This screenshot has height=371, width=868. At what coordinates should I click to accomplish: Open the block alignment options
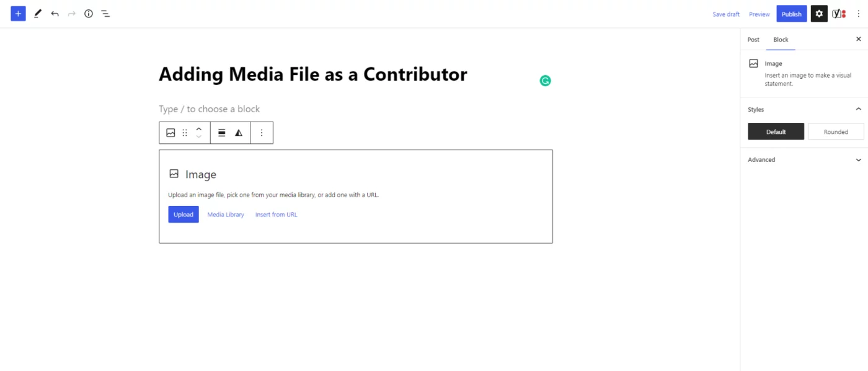point(221,133)
